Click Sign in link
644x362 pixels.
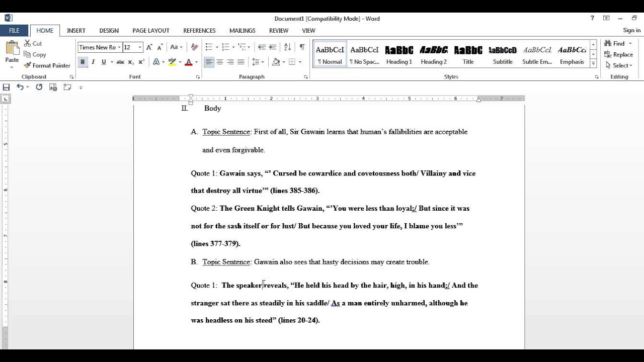point(632,30)
